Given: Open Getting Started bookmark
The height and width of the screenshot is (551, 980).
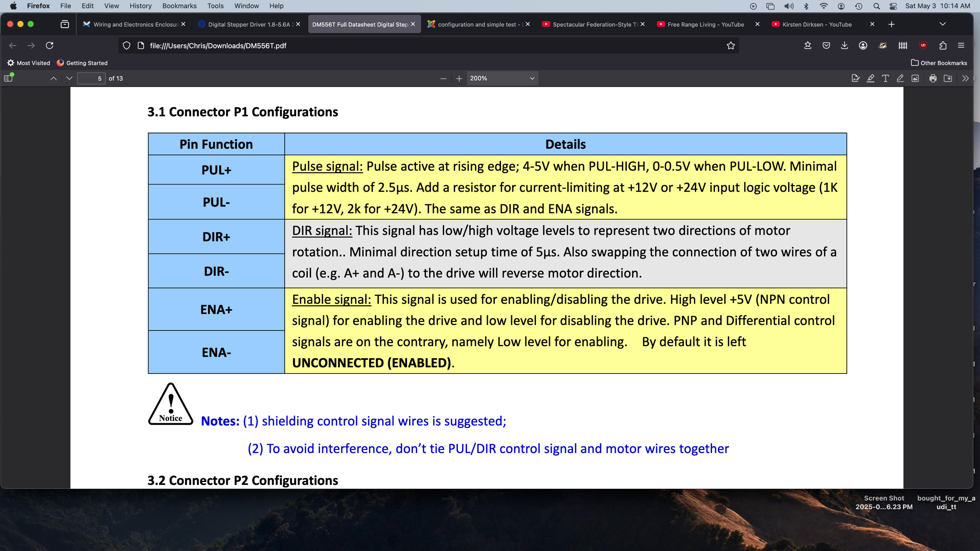Looking at the screenshot, I should click(x=82, y=63).
